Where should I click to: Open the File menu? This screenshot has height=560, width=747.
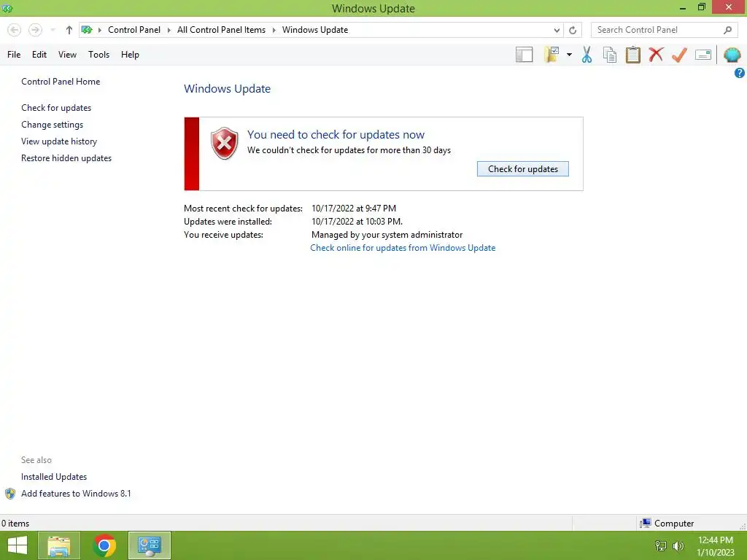[14, 55]
